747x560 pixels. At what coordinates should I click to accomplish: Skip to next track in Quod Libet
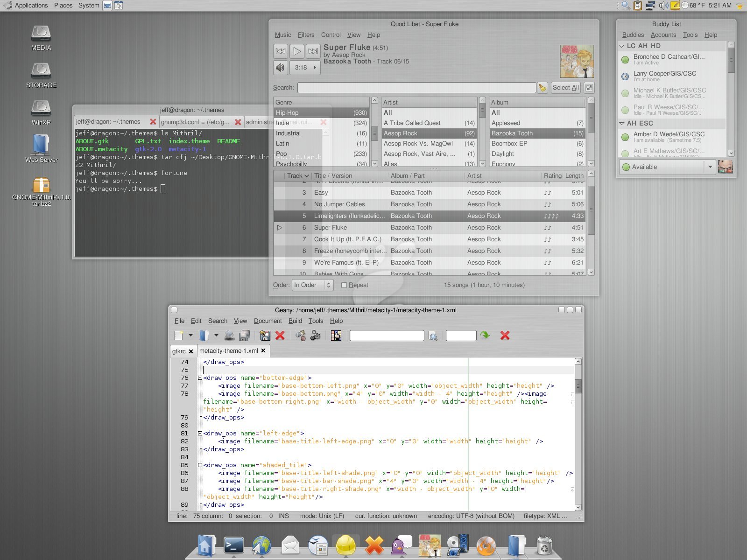pos(313,51)
